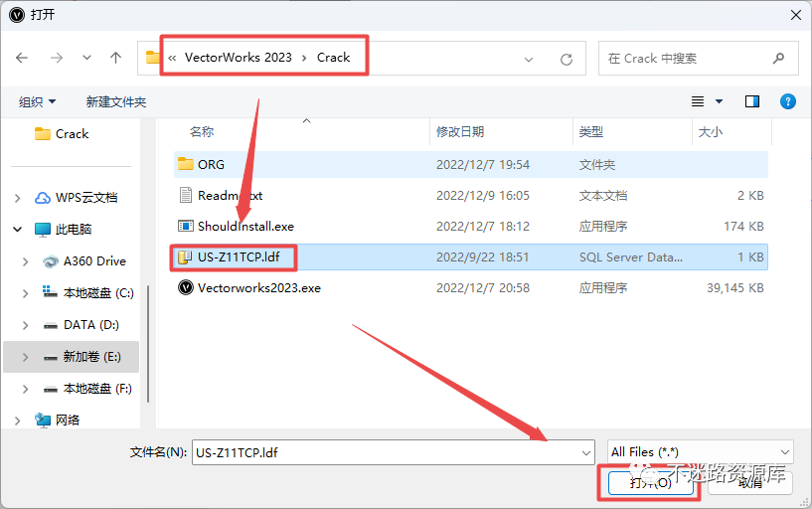812x509 pixels.
Task: Click 打开(O) button
Action: tap(650, 483)
